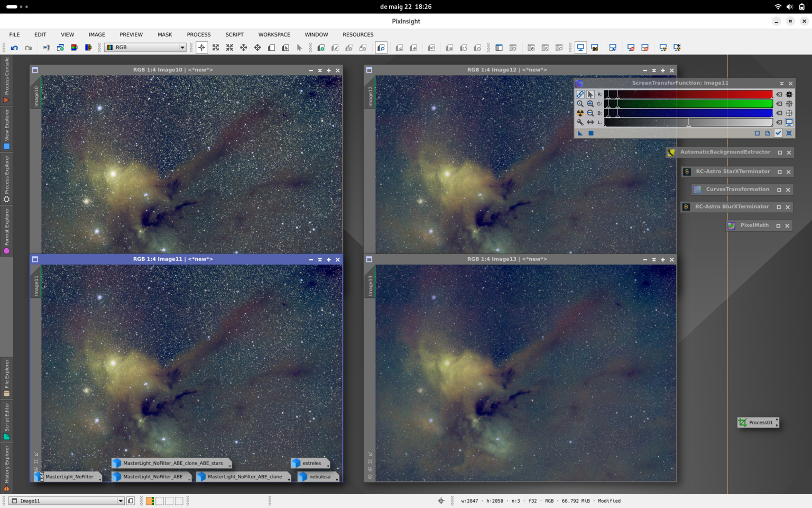
Task: Open the IMAGE menu
Action: (x=97, y=34)
